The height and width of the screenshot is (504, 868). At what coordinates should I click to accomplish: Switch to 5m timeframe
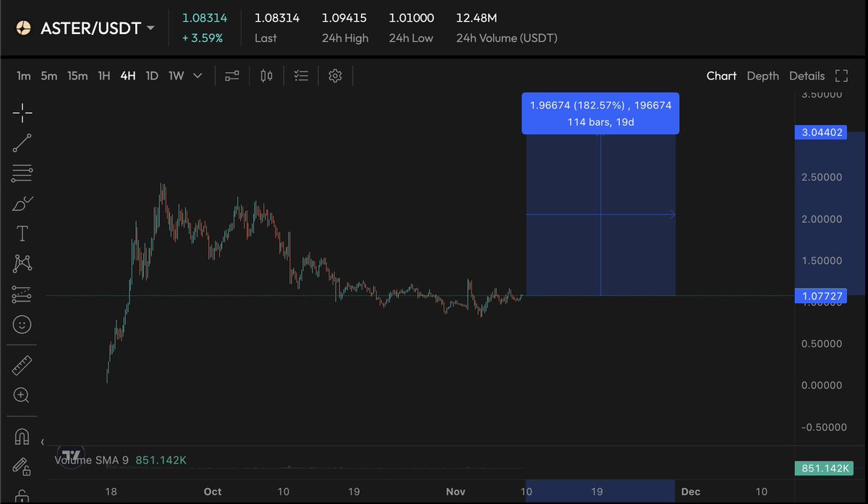click(48, 76)
